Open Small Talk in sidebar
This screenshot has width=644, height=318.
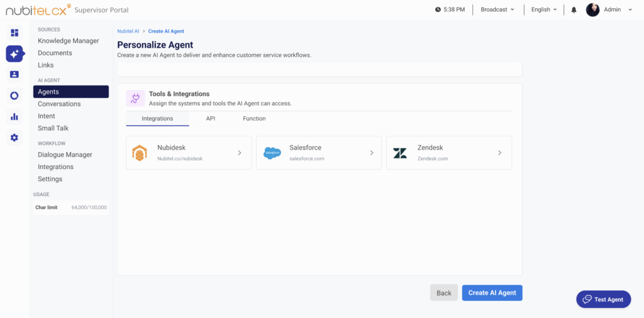pyautogui.click(x=53, y=128)
